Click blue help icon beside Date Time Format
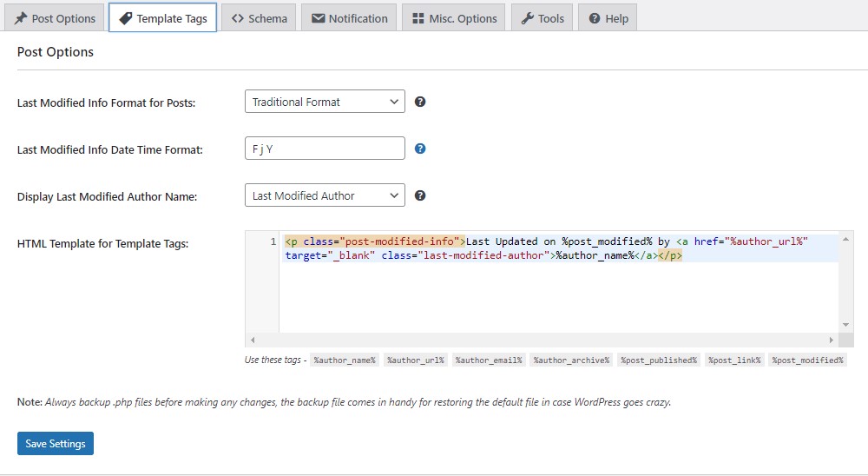The width and height of the screenshot is (868, 476). pos(420,149)
